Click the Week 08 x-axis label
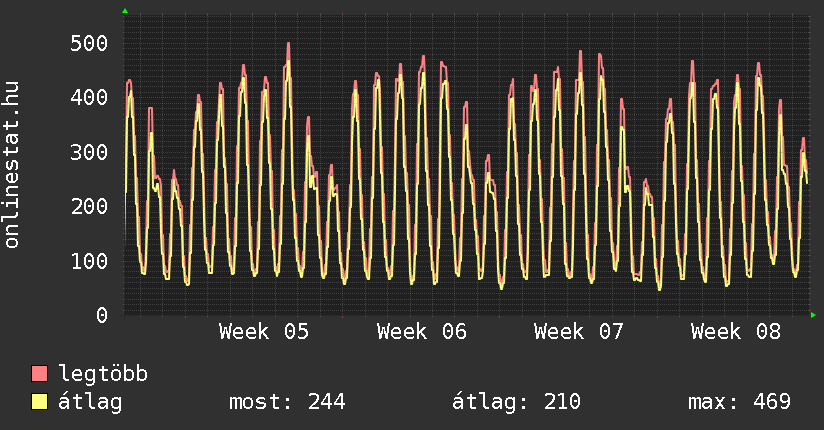Viewport: 824px width, 430px height. (x=736, y=332)
